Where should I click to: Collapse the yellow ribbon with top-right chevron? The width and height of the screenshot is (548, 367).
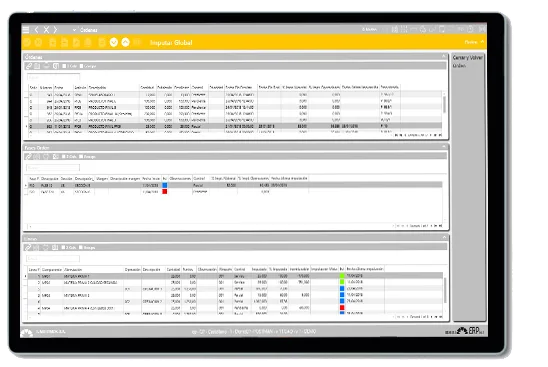482,42
